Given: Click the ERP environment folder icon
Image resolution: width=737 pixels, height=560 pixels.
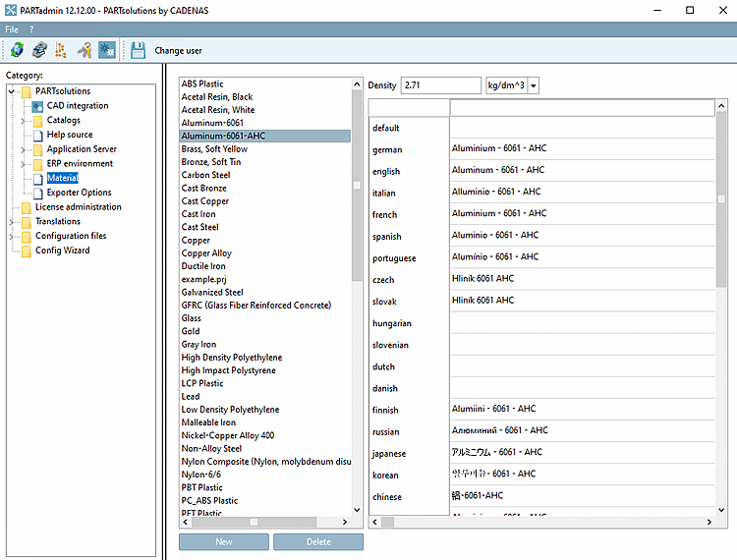Looking at the screenshot, I should [37, 164].
